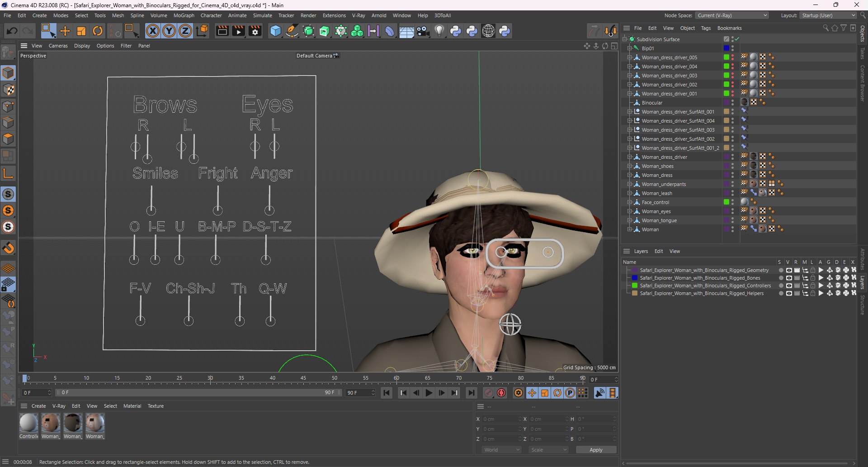The image size is (868, 467).
Task: Open the Takes side tab
Action: (x=863, y=53)
